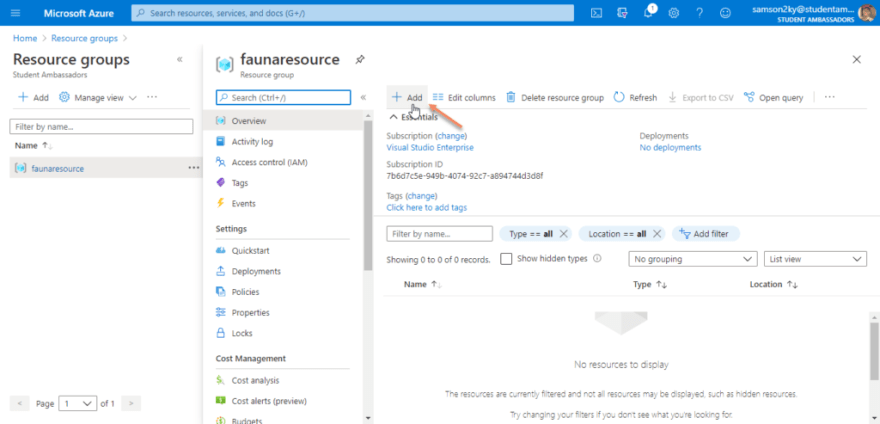Open portal settings gear
880x424 pixels.
pos(674,12)
